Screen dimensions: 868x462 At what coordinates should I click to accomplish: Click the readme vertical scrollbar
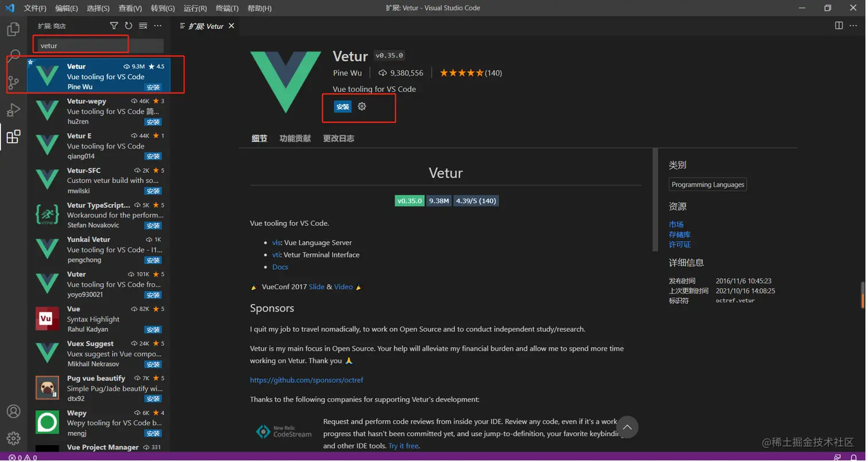(656, 200)
